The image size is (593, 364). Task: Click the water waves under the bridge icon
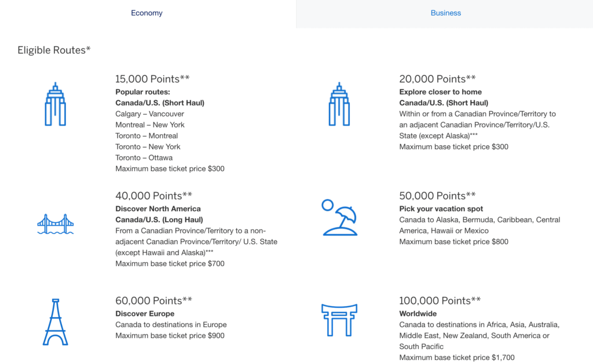coord(55,234)
